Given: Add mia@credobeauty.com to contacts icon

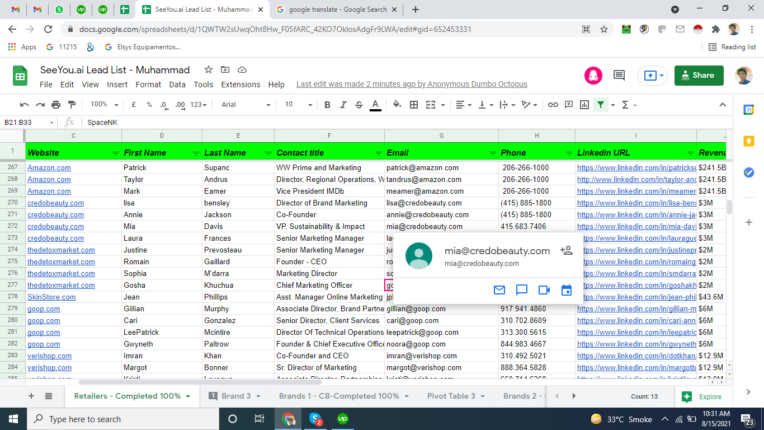Looking at the screenshot, I should coord(566,251).
